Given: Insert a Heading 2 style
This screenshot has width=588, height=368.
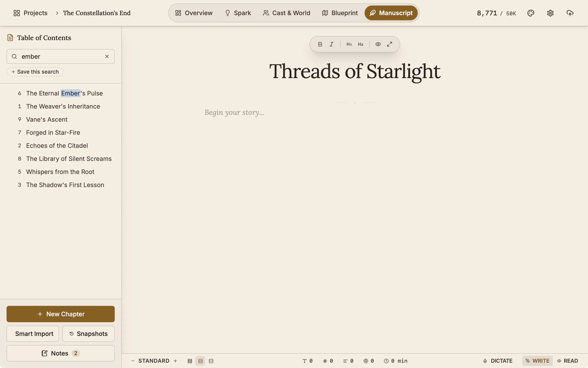Looking at the screenshot, I should tap(361, 44).
